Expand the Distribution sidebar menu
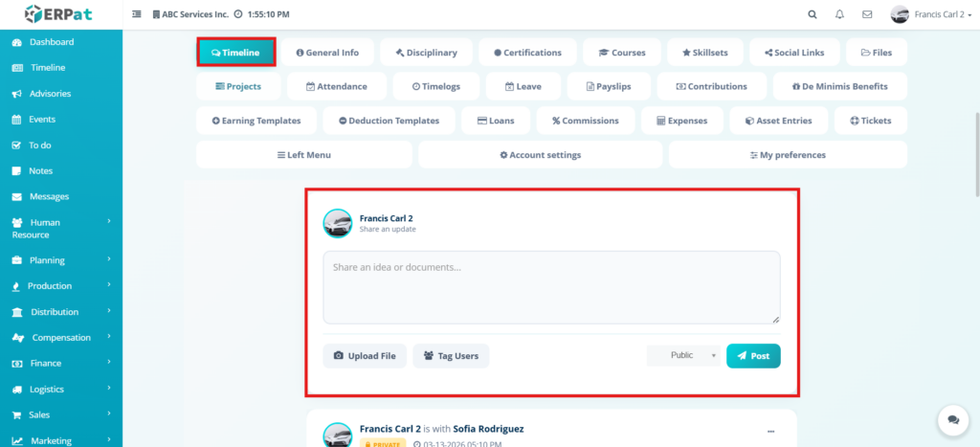 click(61, 311)
